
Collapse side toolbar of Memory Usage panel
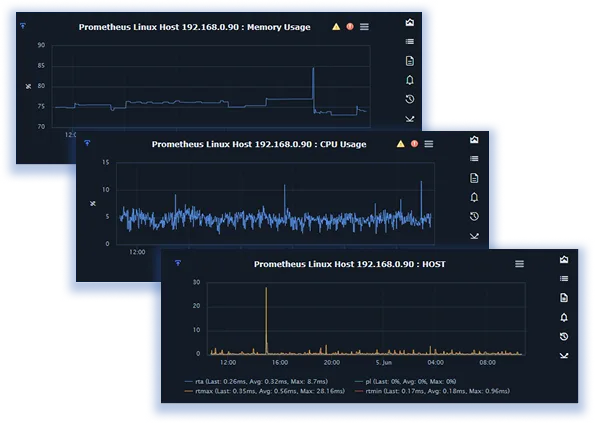pos(410,119)
